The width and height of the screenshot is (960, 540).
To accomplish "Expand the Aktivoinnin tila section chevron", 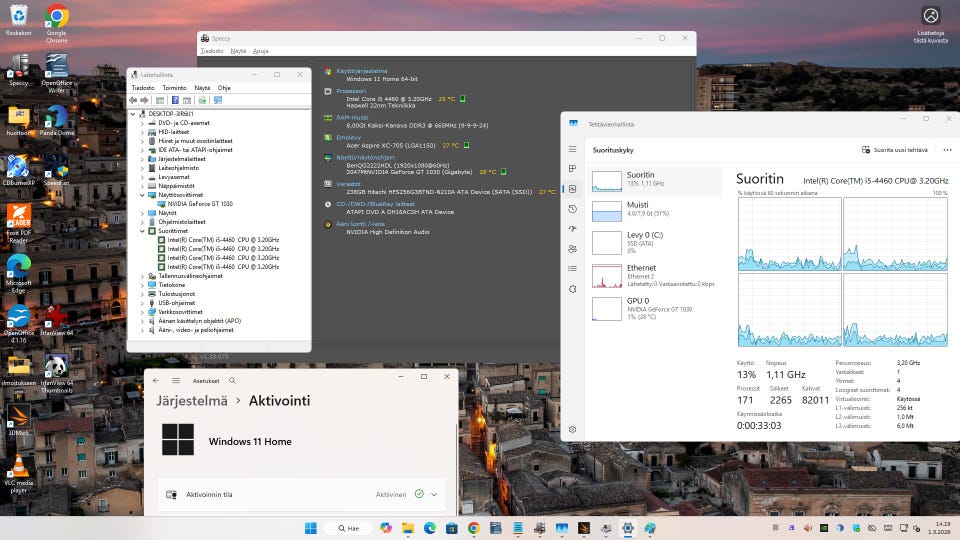I will pos(434,494).
